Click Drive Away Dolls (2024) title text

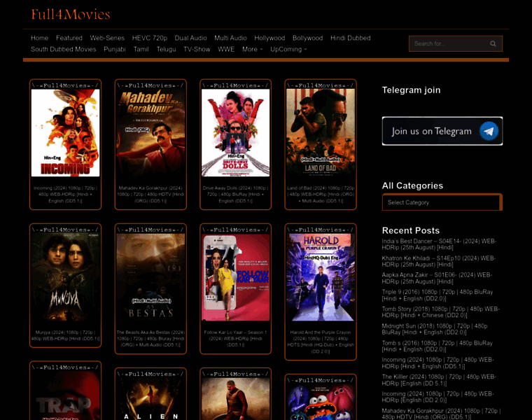click(235, 195)
